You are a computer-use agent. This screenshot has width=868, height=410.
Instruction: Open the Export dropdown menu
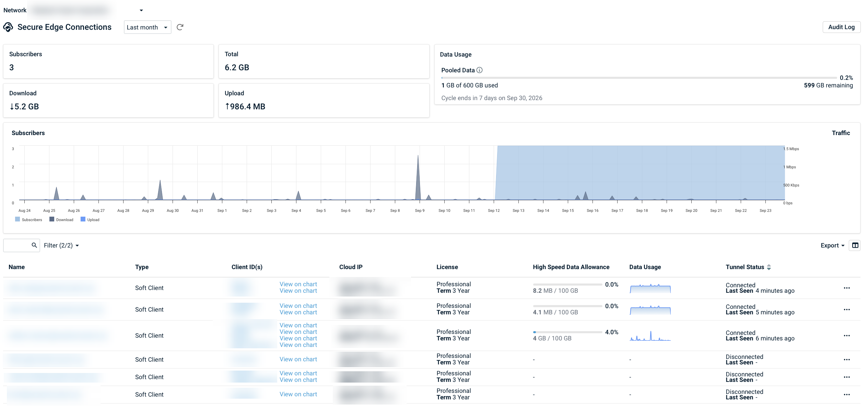pyautogui.click(x=832, y=245)
